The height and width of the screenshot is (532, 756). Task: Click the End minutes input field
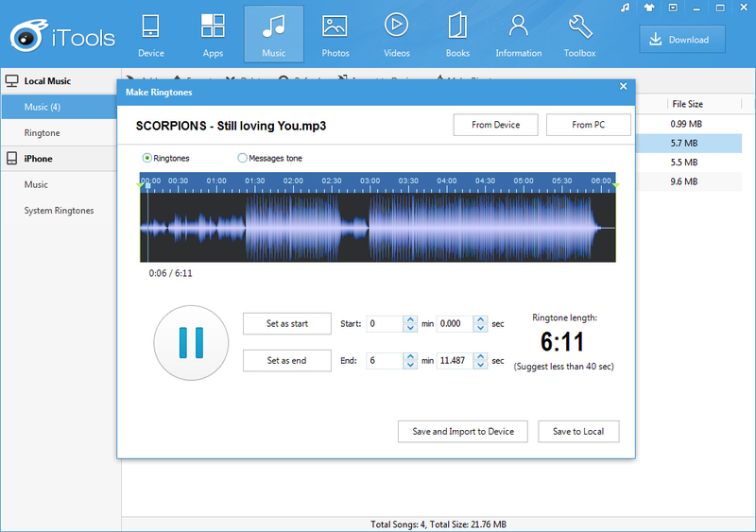click(x=384, y=361)
